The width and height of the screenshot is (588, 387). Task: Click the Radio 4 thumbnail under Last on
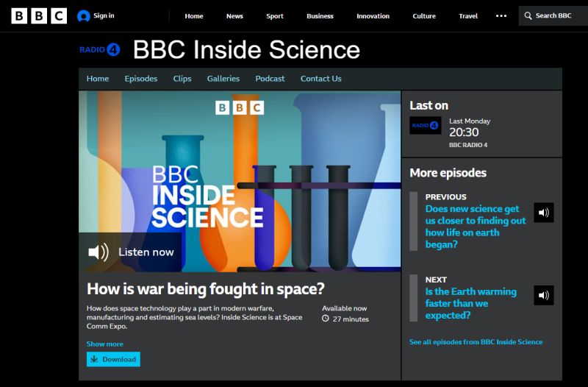click(426, 125)
